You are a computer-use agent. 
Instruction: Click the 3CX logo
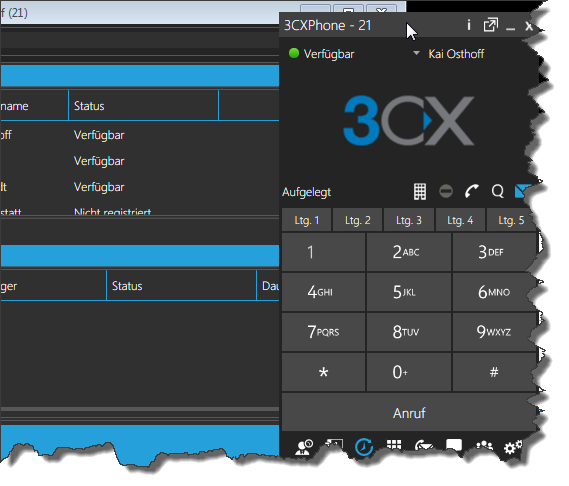coord(409,121)
